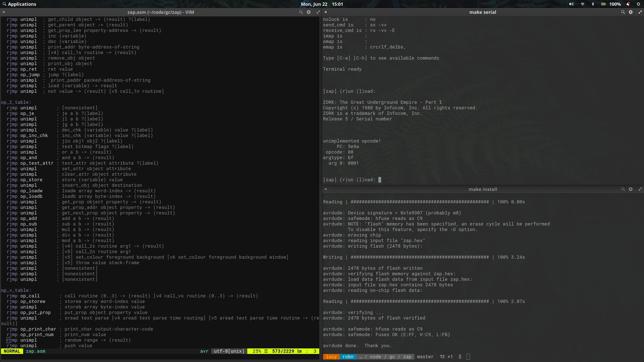The image size is (644, 362).
Task: Click the Device signature line in avrdude output
Action: 392,213
